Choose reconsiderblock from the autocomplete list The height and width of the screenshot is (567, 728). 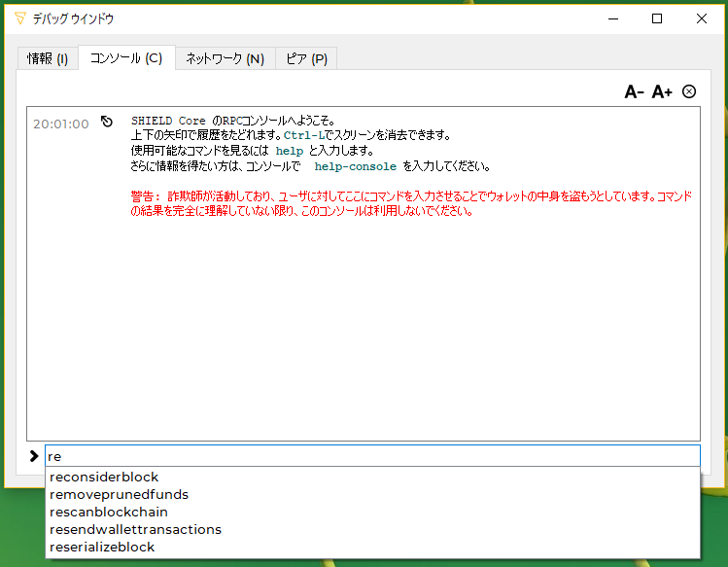coord(104,477)
